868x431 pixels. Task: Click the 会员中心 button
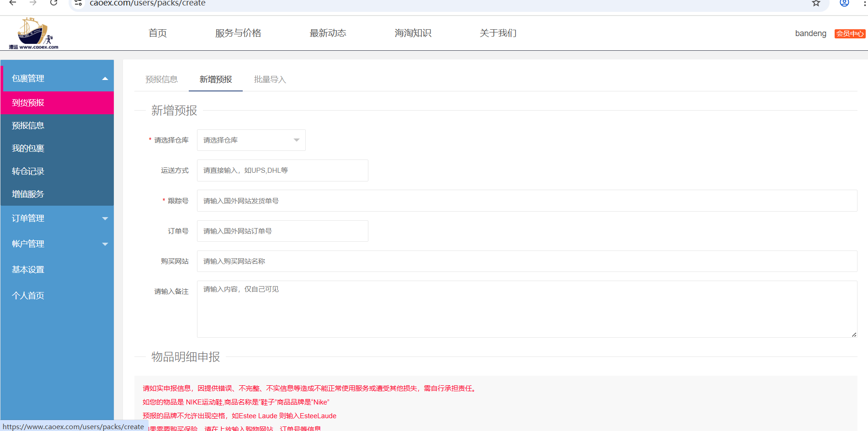[x=850, y=34]
